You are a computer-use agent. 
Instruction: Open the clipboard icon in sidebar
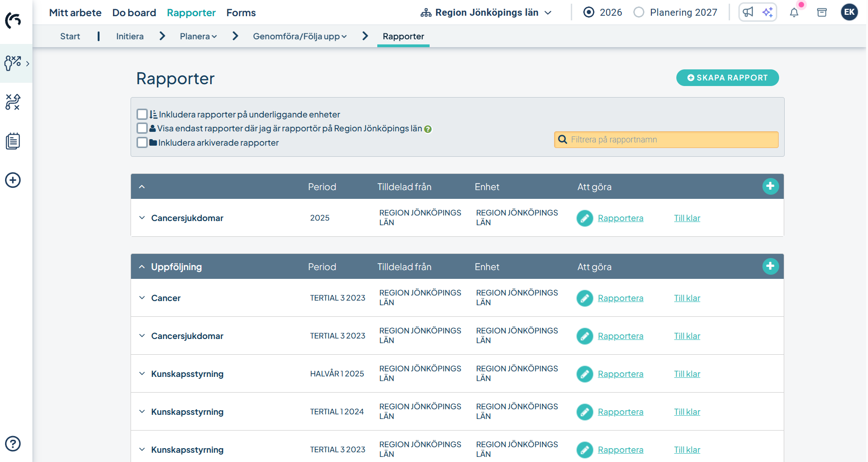[13, 141]
